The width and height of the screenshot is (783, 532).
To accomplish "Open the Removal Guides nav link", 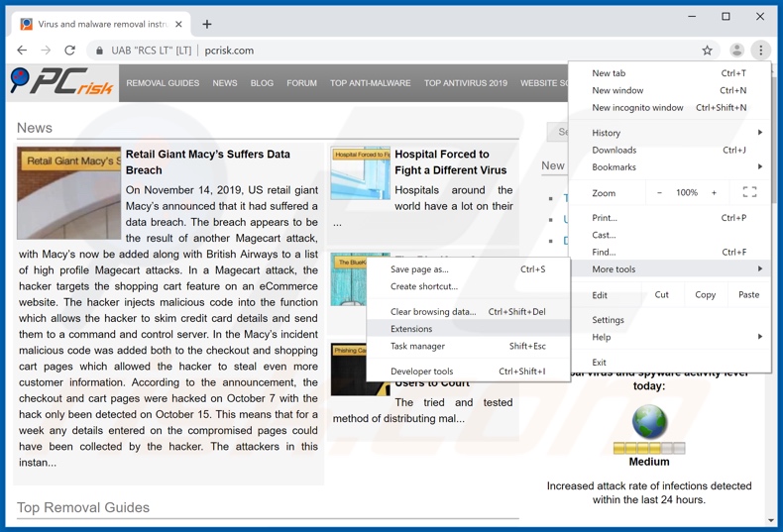I will coord(163,83).
